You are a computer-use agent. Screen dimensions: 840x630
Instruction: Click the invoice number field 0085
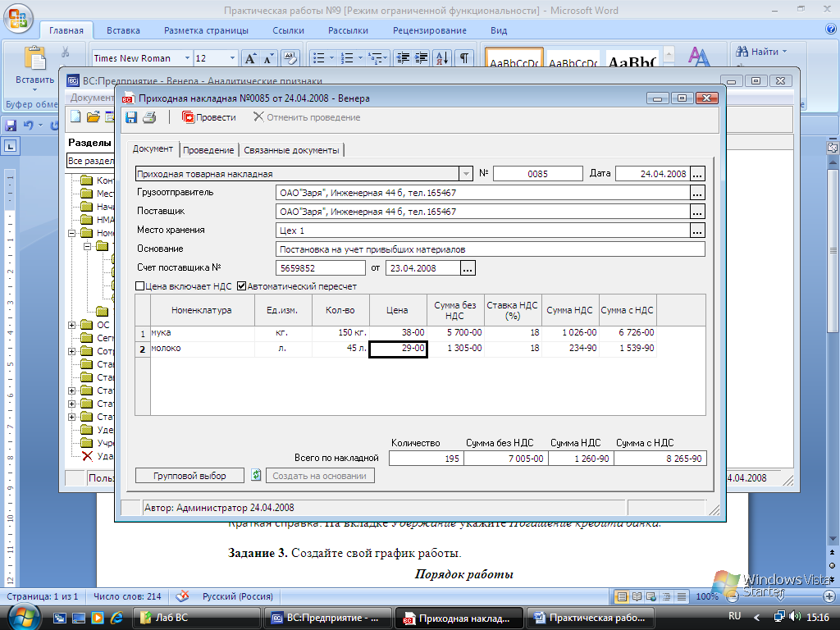point(538,174)
